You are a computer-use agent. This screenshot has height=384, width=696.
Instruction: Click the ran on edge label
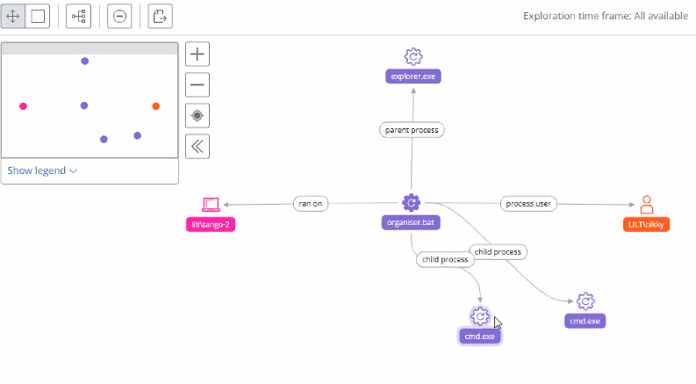point(310,204)
